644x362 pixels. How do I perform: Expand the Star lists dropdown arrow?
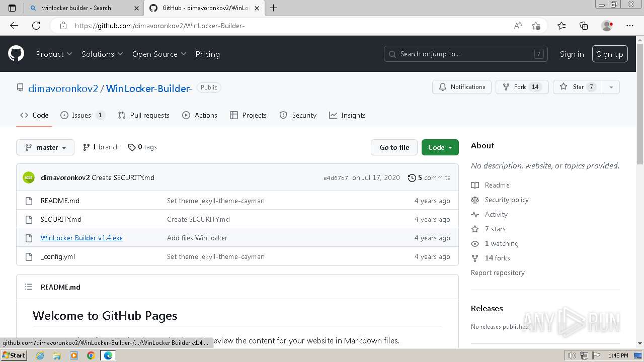pos(611,87)
